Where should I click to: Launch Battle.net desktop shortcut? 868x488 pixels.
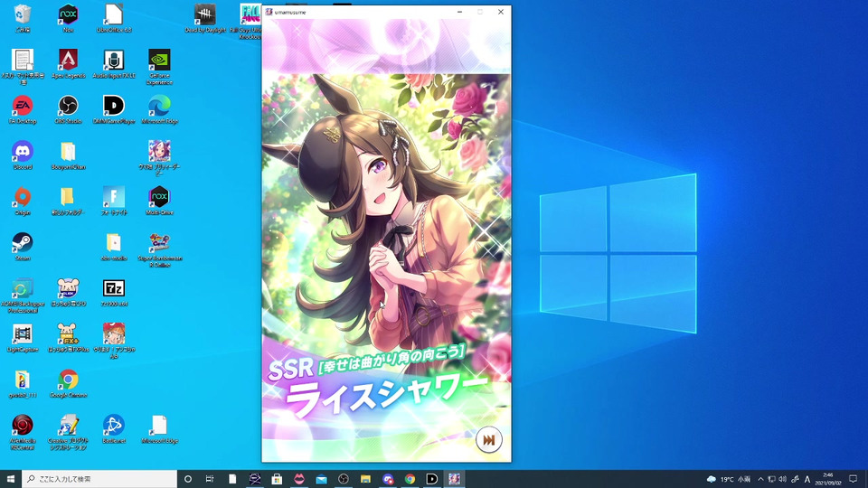pos(114,428)
